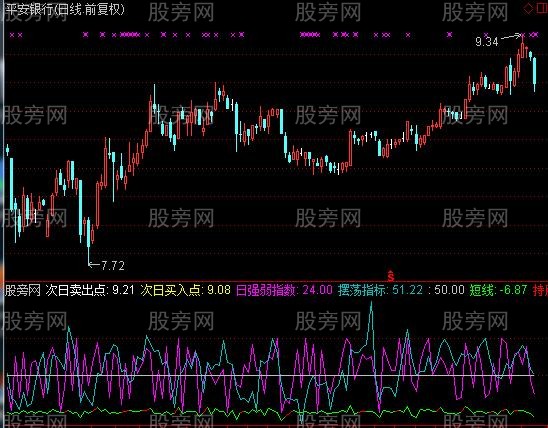
Task: Click the red split-window icon beside the diamond
Action: pyautogui.click(x=542, y=9)
